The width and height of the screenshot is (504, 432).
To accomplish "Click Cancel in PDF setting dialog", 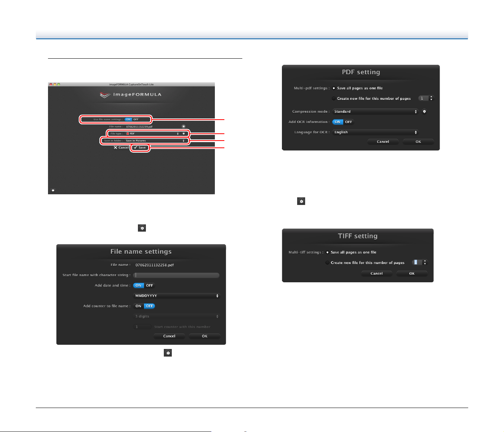I will click(x=383, y=142).
